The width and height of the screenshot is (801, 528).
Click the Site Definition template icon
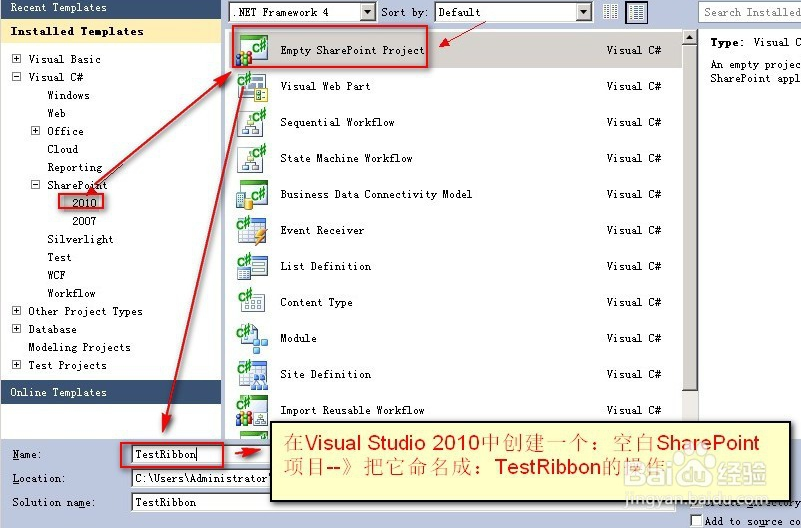point(252,374)
